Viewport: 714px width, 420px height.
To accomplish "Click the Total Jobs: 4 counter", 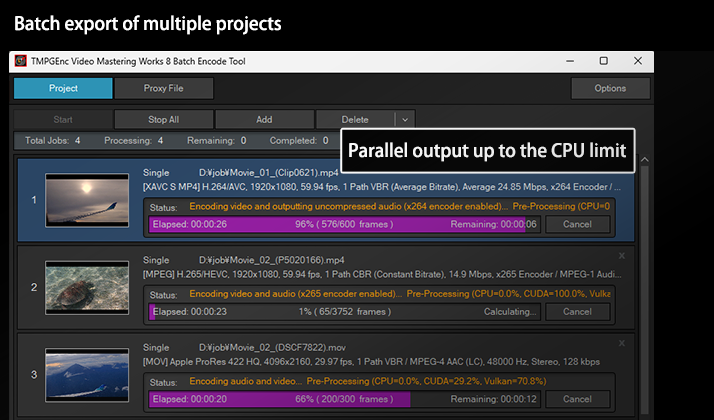I will point(52,141).
